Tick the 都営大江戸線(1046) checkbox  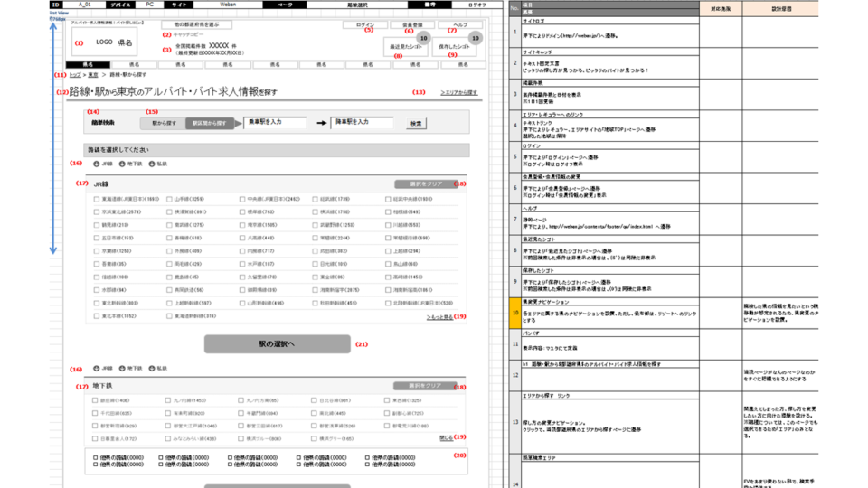(x=168, y=426)
